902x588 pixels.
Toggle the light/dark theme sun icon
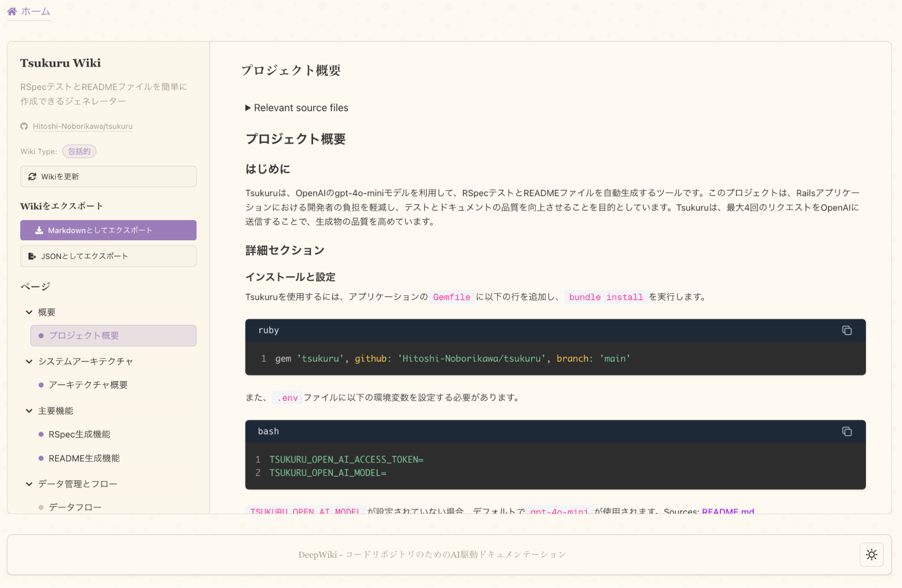coord(871,555)
